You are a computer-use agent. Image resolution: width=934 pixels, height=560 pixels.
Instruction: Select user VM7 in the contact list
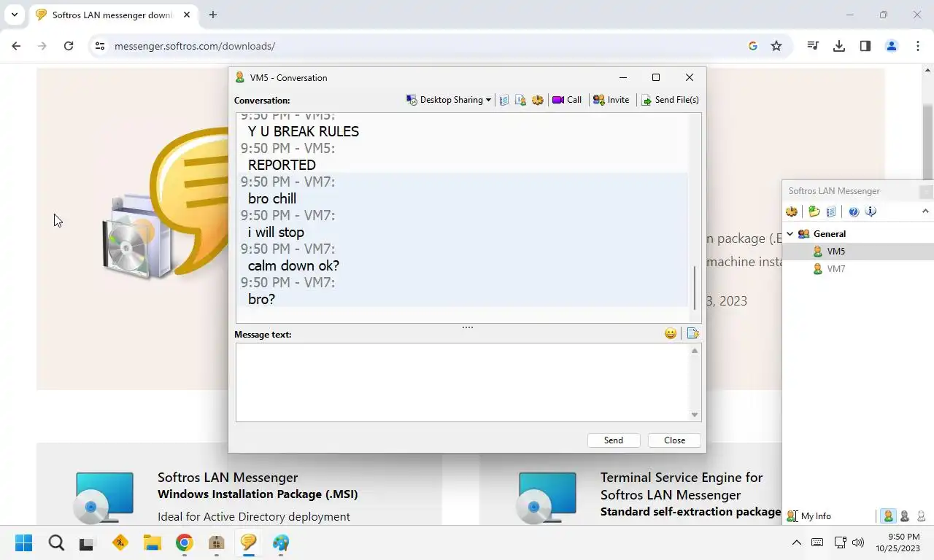coord(858,269)
